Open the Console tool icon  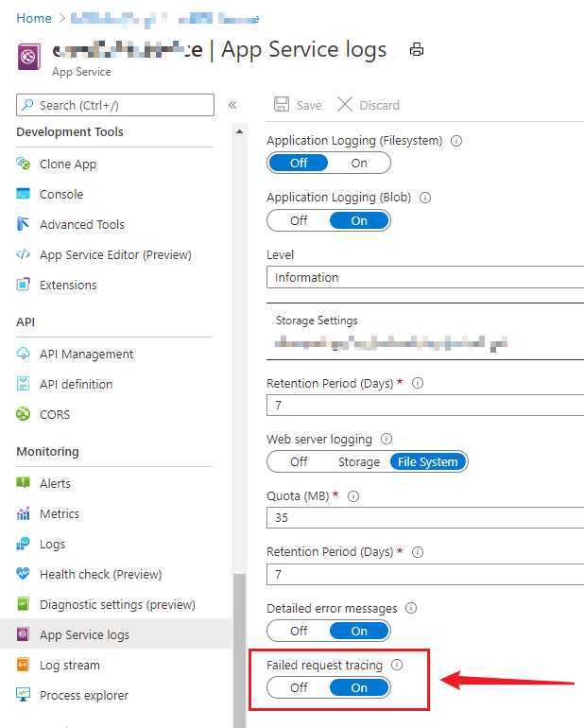pyautogui.click(x=24, y=194)
